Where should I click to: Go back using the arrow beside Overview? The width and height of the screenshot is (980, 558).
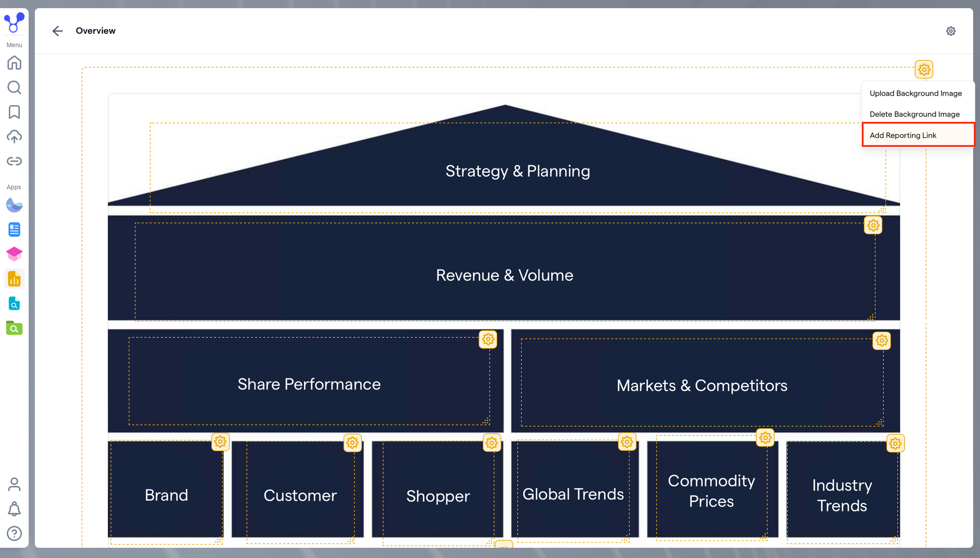pos(58,31)
